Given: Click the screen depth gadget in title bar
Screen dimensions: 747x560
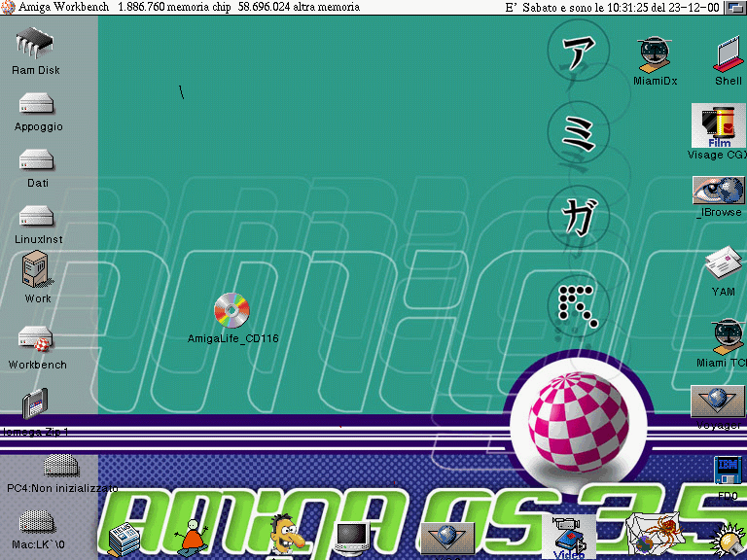Looking at the screenshot, I should (735, 7).
